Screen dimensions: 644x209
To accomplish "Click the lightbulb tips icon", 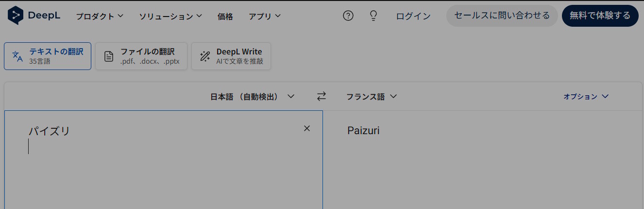I will pyautogui.click(x=373, y=16).
